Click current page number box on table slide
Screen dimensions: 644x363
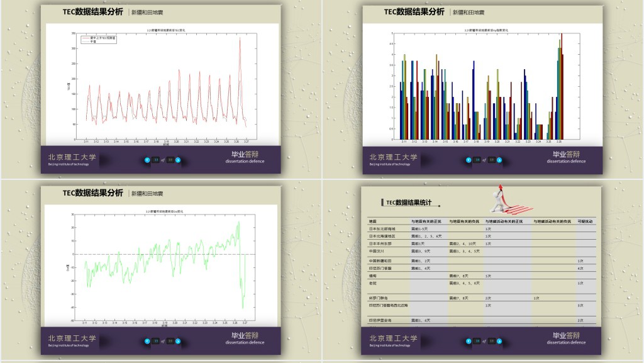point(477,341)
